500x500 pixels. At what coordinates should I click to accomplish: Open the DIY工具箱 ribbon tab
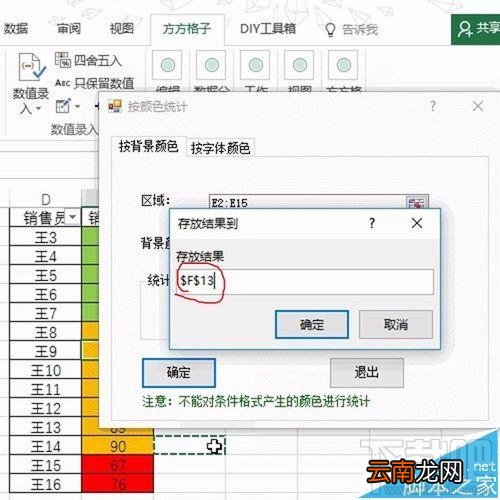tap(268, 29)
